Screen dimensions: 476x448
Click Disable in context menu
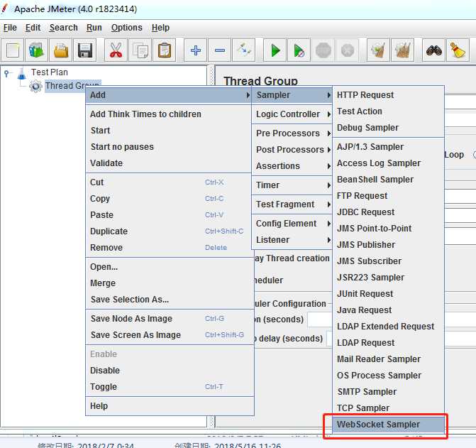click(170, 371)
